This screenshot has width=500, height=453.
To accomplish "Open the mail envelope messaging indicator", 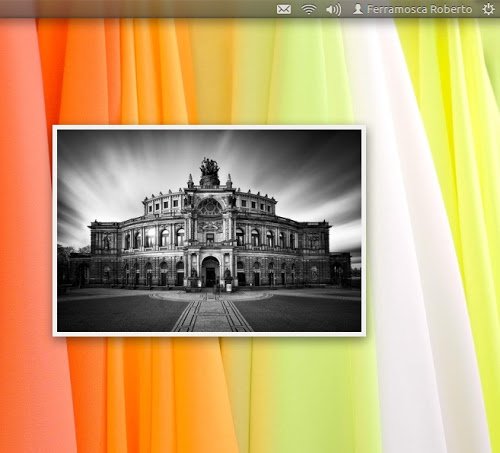I will (x=284, y=9).
